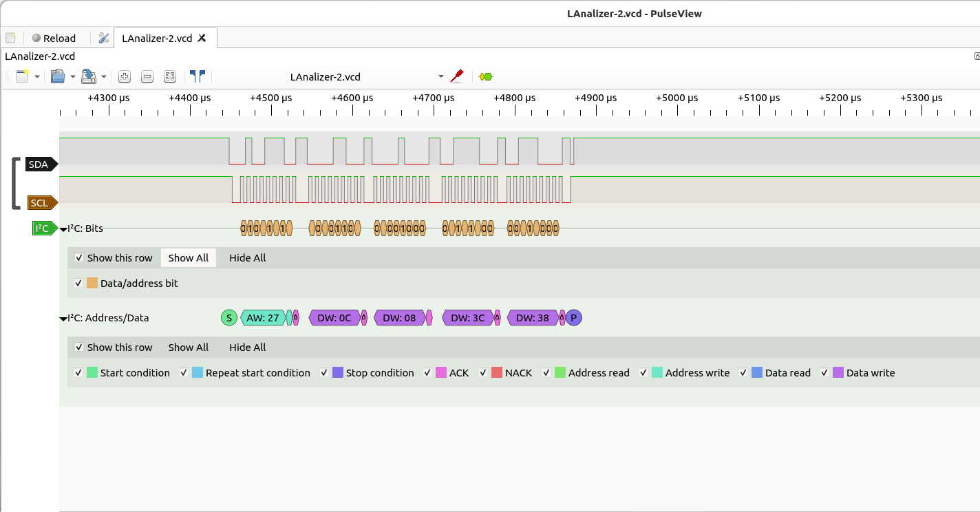The image size is (980, 512).
Task: Click the Start condition green swatch
Action: (92, 373)
